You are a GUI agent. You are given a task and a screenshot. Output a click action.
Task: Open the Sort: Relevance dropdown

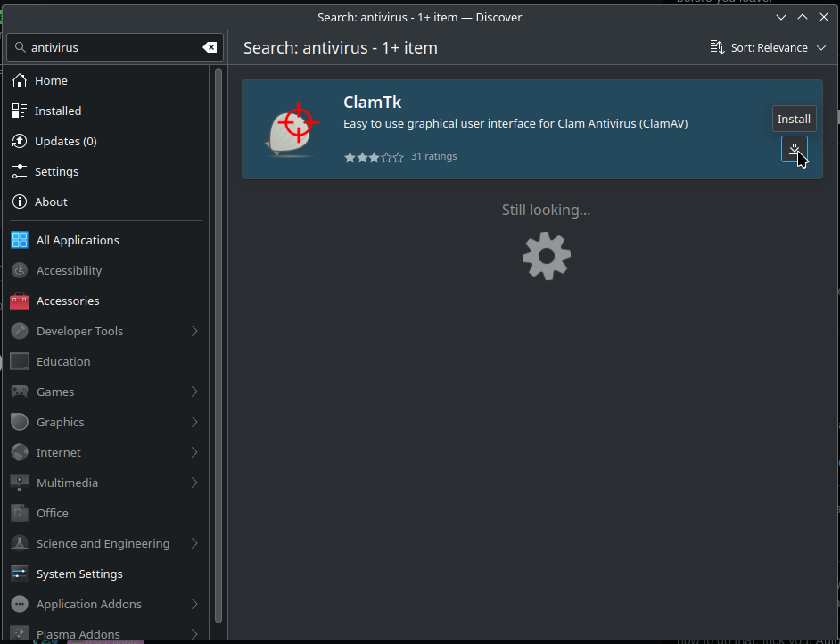coord(768,47)
